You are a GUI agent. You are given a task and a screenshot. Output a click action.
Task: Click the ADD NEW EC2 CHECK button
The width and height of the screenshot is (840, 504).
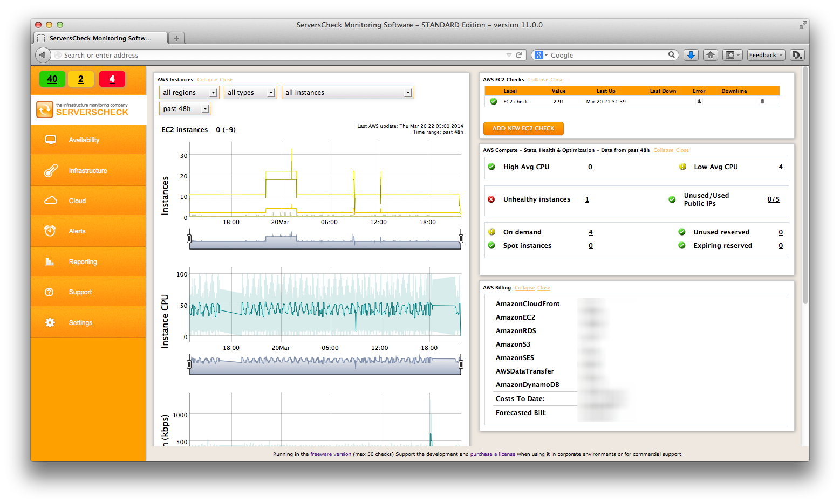click(x=523, y=128)
